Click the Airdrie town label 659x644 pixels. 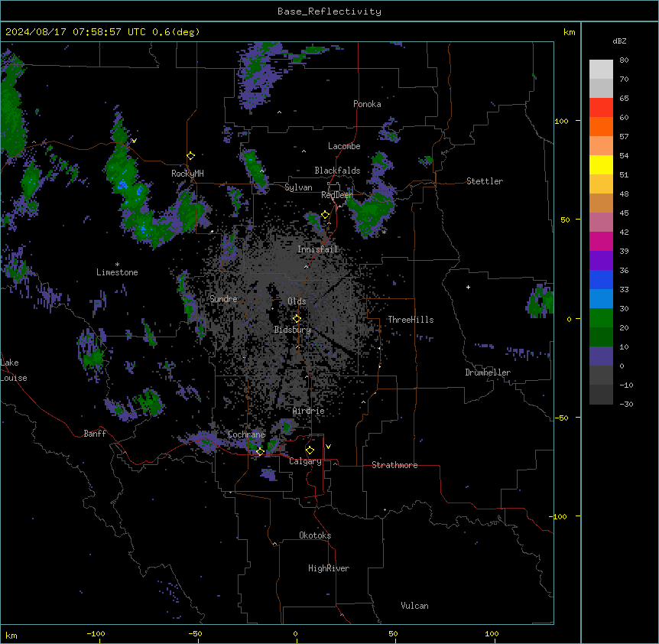pyautogui.click(x=308, y=411)
